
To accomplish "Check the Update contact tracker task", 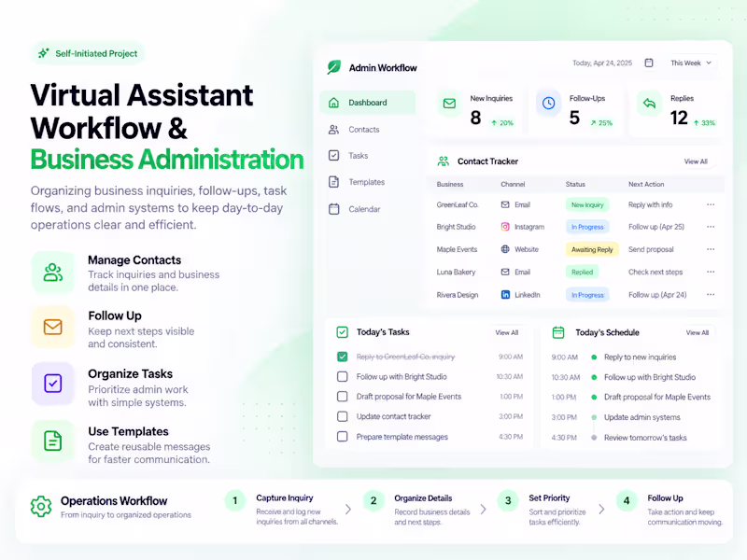I will pyautogui.click(x=342, y=416).
